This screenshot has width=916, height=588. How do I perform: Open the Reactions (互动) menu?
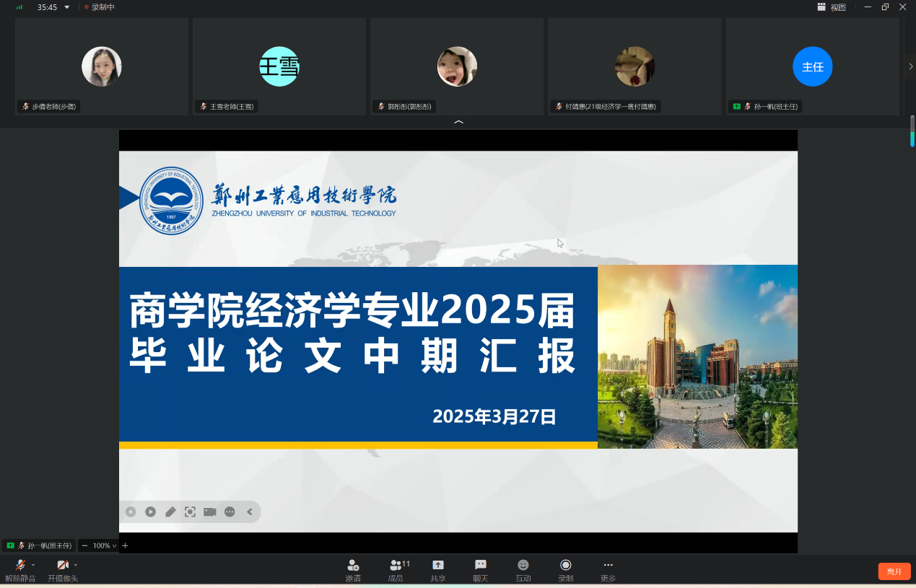click(523, 570)
